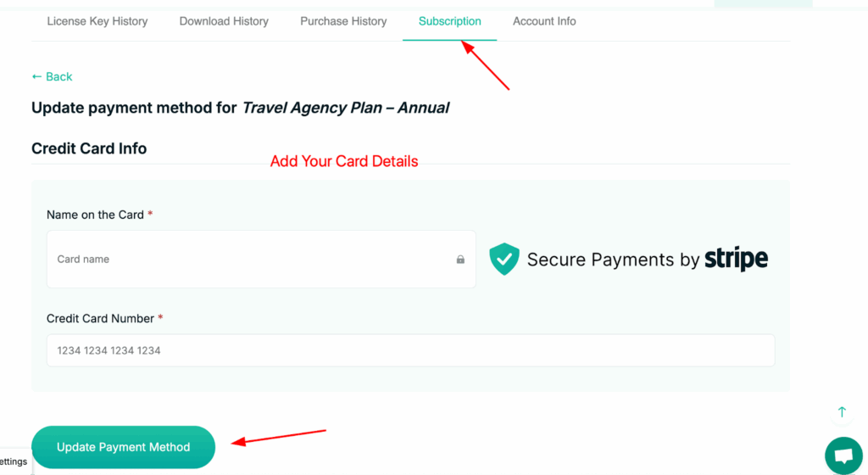Click the Secure Payments by text
The height and width of the screenshot is (475, 868).
613,260
